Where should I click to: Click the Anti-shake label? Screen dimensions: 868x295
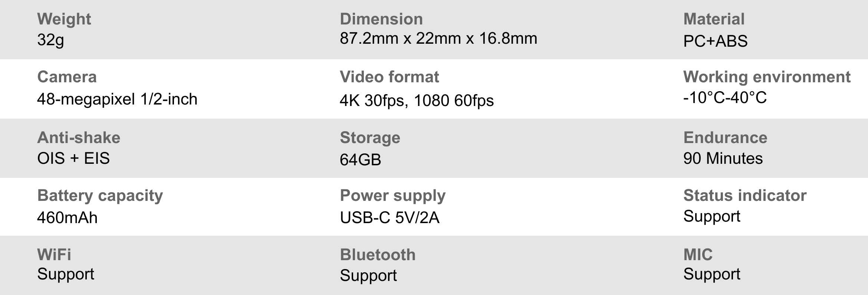(x=79, y=137)
